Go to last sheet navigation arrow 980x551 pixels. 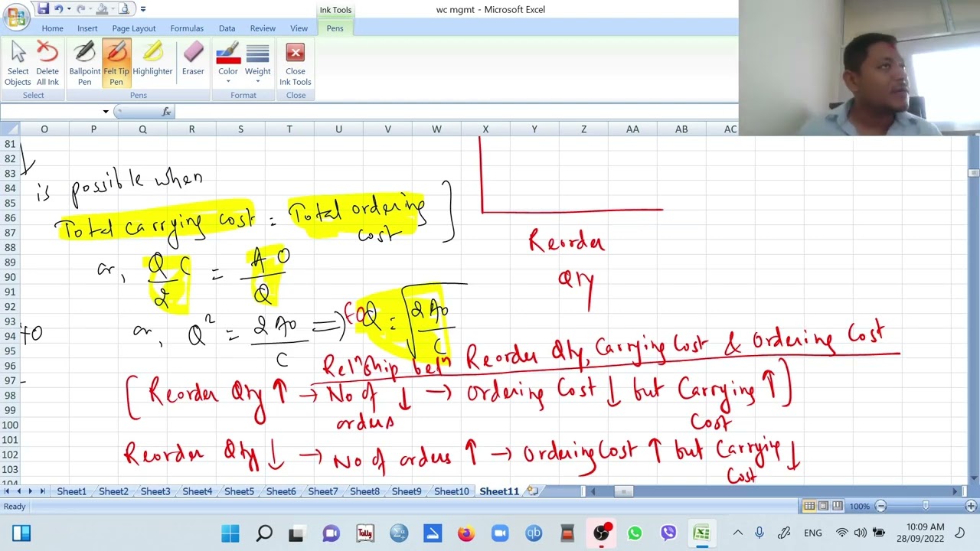(x=42, y=491)
